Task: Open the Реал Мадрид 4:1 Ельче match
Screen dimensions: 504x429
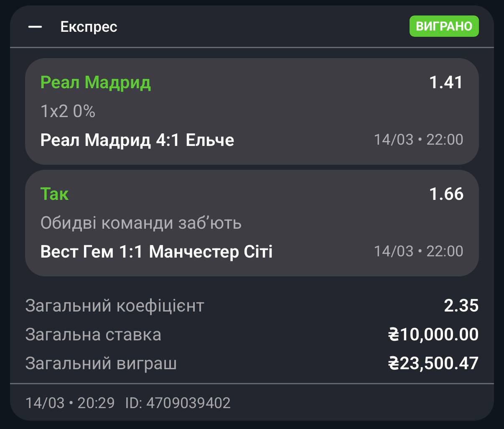Action: click(x=137, y=140)
